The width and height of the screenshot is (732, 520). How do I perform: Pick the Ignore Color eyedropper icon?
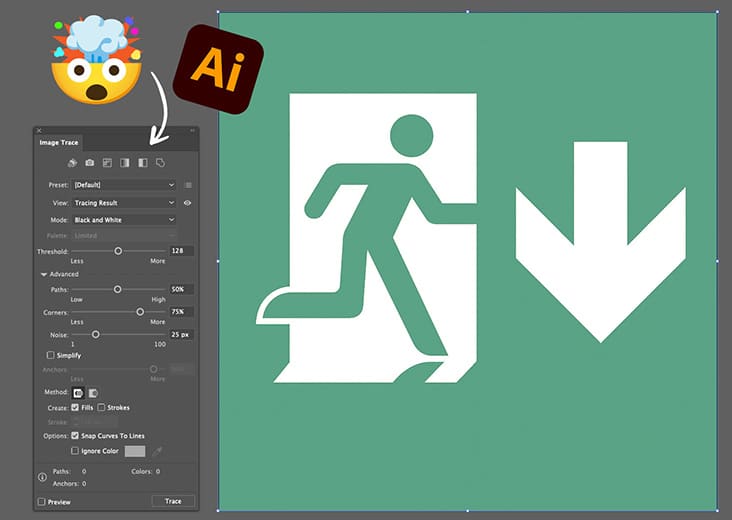[158, 451]
